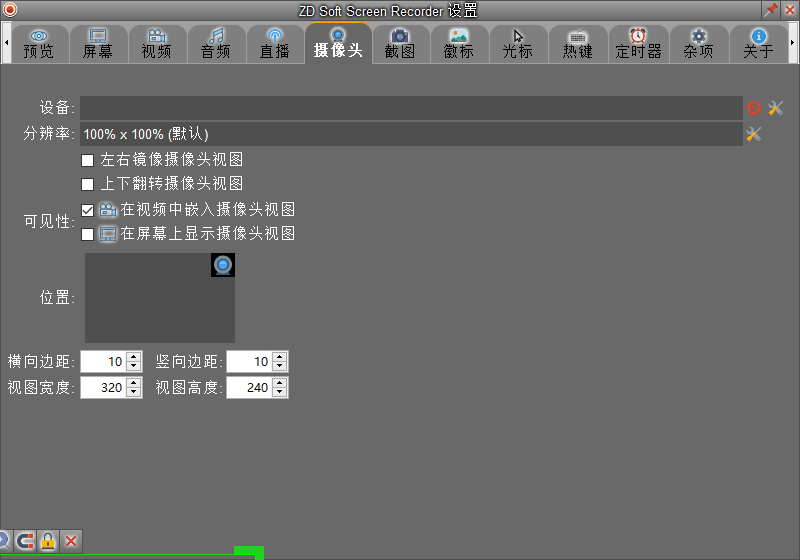Open the 分辨率 resolution dropdown
This screenshot has height=560, width=800.
point(411,134)
